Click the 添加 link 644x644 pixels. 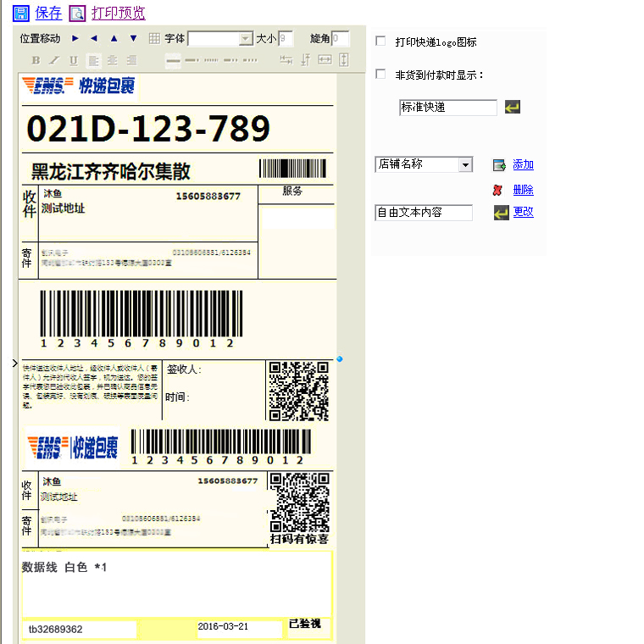[x=523, y=164]
